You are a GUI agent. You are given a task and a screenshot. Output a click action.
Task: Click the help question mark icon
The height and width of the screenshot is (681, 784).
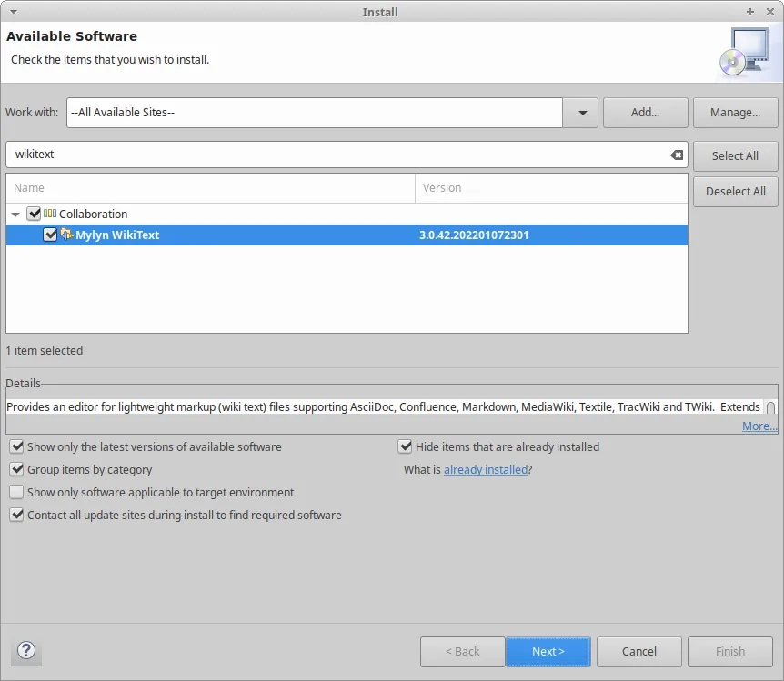point(26,650)
